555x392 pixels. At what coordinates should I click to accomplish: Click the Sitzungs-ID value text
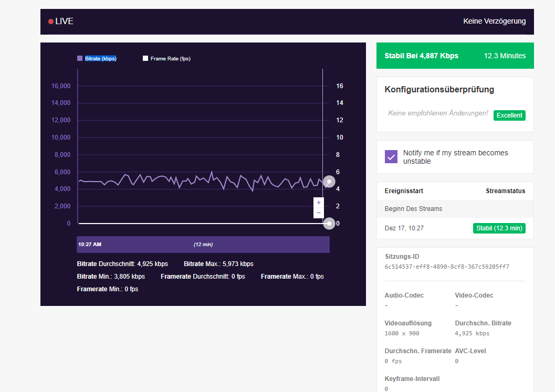[x=447, y=267]
